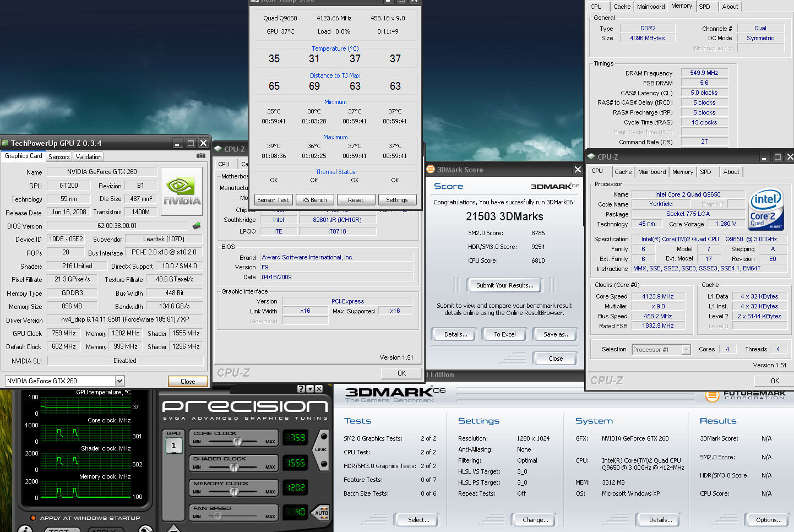Click Core Speed value 4123.9 MHz

[657, 296]
